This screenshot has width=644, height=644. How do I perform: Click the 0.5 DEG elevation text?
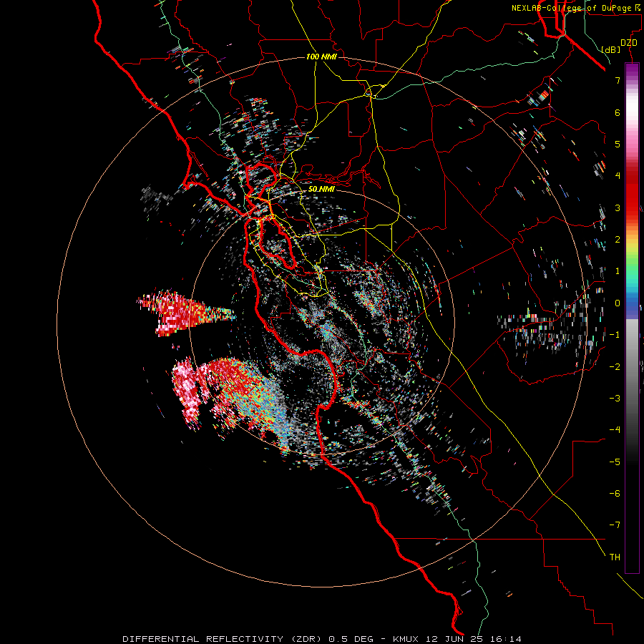pos(351,639)
